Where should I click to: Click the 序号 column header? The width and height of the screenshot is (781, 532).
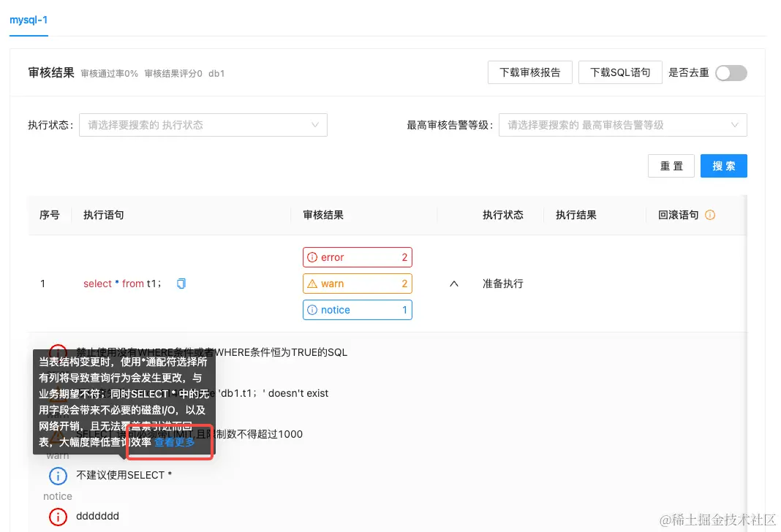(x=49, y=215)
